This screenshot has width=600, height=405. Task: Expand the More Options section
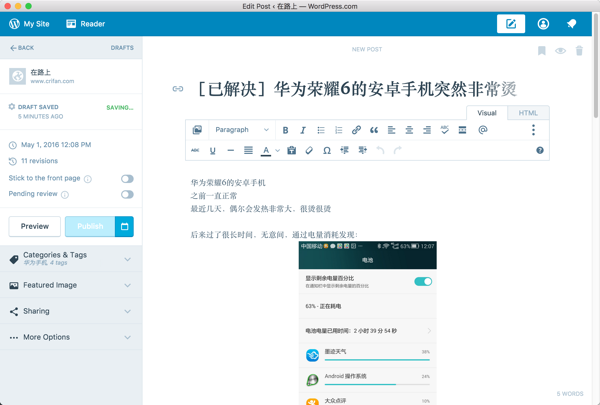71,337
